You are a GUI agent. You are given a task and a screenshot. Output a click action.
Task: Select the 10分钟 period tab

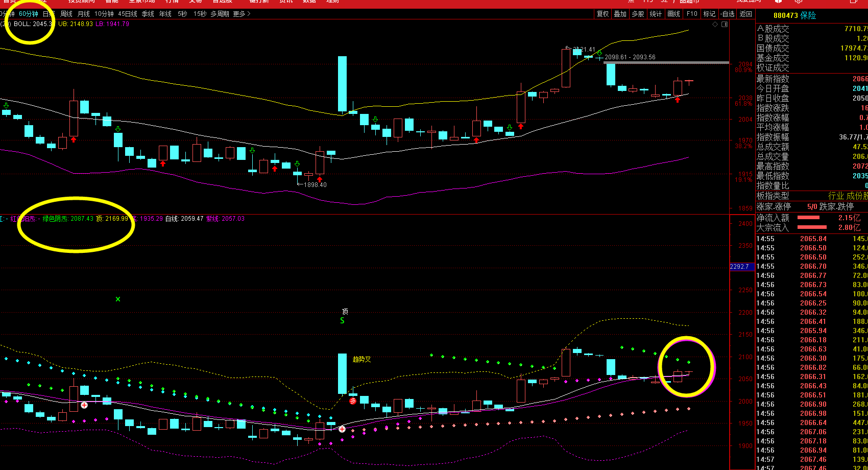pos(104,14)
